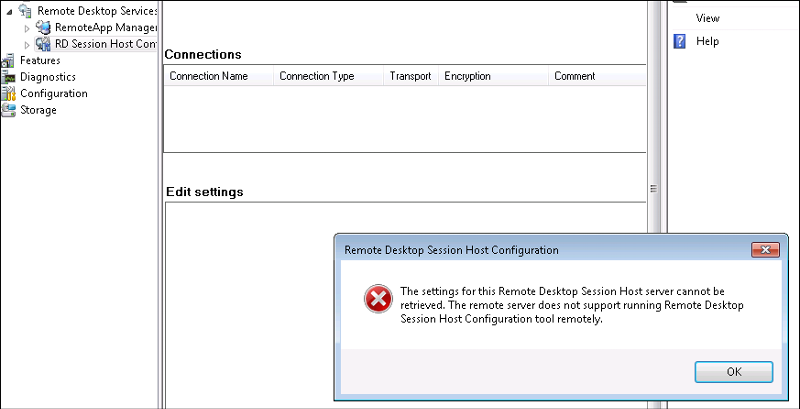Click the vertical pane splitter grip
800x409 pixels.
653,189
